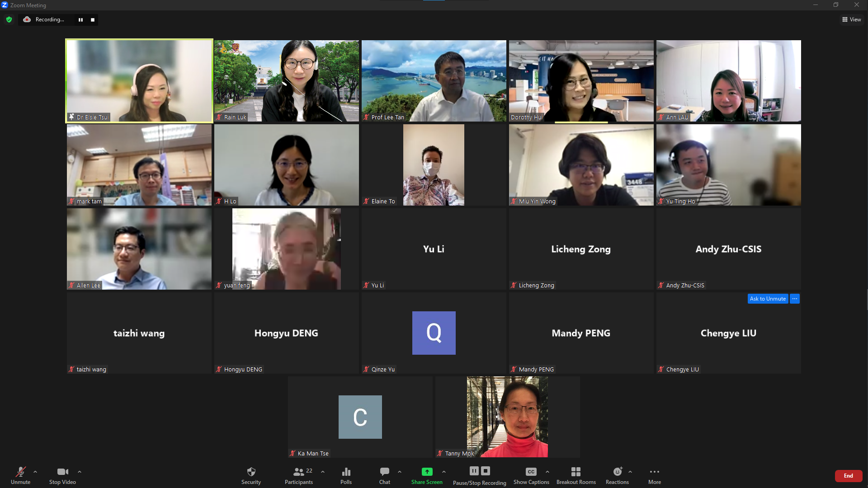Open the Security shield icon
The width and height of the screenshot is (868, 488).
pos(251,472)
